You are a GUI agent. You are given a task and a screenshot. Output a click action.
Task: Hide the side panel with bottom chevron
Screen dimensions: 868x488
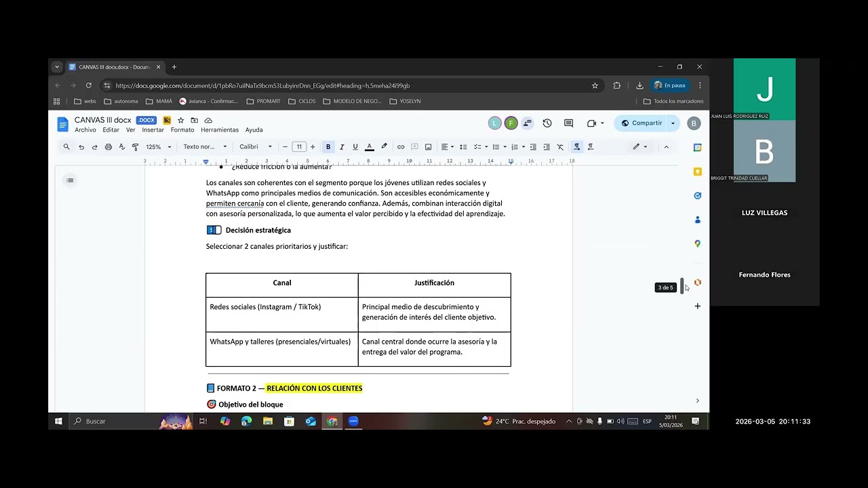click(697, 401)
